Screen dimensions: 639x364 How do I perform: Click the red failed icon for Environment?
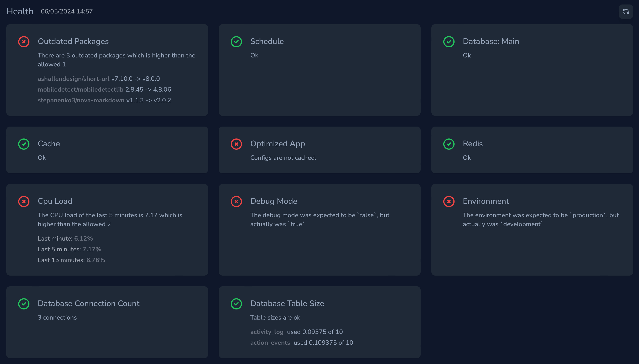(x=449, y=202)
